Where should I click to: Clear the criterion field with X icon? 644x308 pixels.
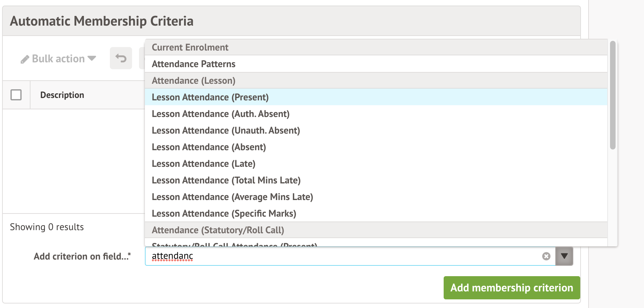546,256
